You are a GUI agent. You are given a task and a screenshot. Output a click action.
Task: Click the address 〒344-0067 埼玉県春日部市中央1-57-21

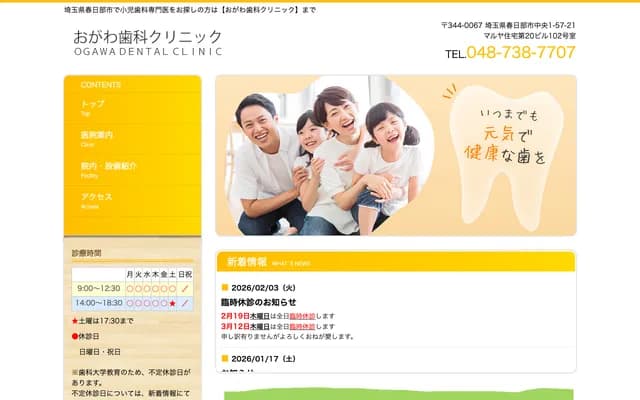click(508, 25)
